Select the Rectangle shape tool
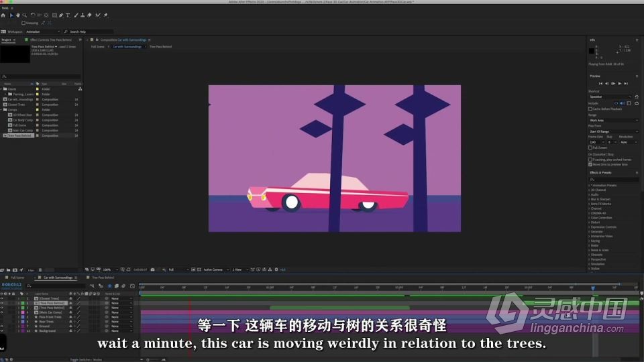This screenshot has height=362, width=644. 54,15
